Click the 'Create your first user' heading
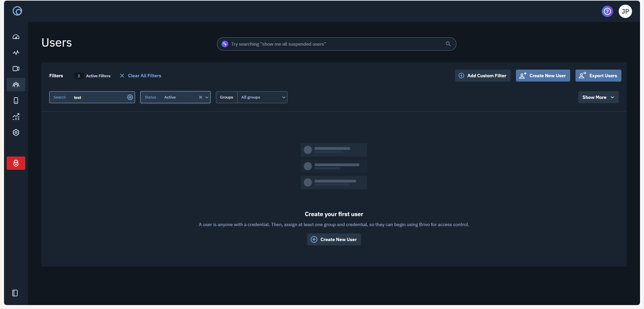This screenshot has width=644, height=309. (334, 214)
